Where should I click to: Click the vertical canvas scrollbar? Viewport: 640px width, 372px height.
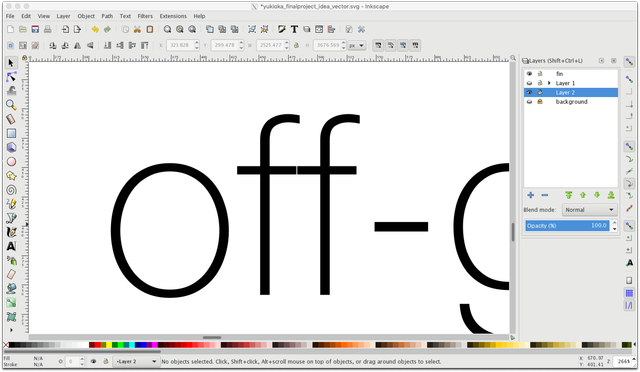coord(513,232)
